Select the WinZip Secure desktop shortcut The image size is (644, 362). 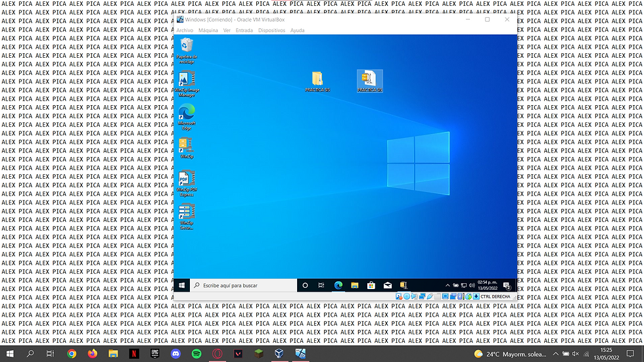187,217
